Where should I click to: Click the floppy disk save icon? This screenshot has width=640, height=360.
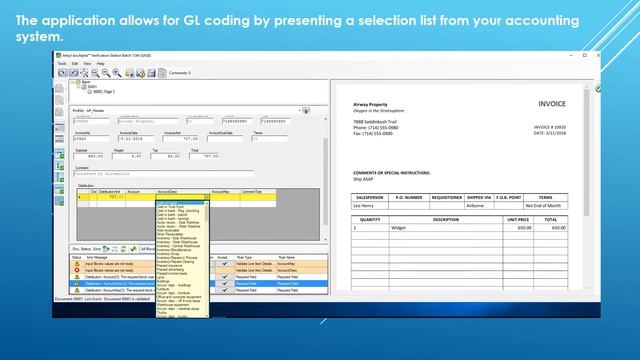coord(151,73)
